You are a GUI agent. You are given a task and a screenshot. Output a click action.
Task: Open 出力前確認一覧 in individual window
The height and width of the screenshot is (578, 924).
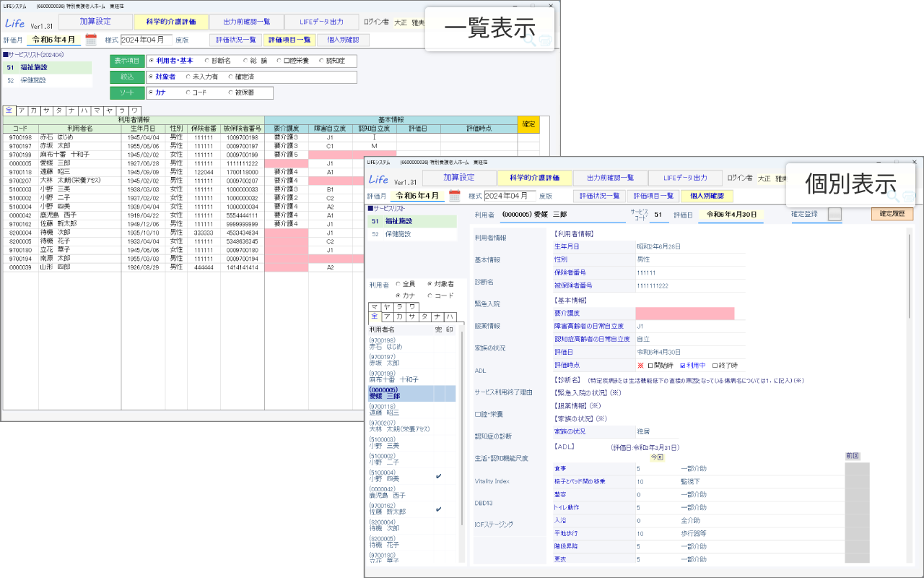point(610,178)
